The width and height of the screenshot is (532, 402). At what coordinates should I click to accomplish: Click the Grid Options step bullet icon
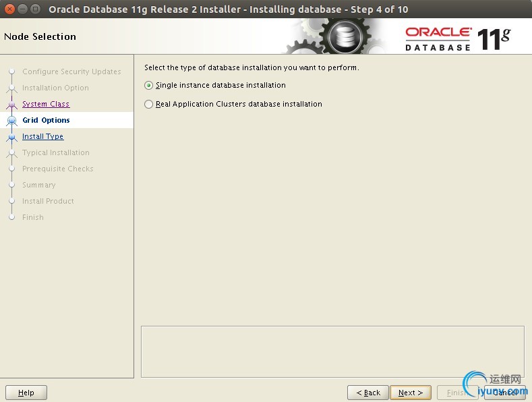12,120
